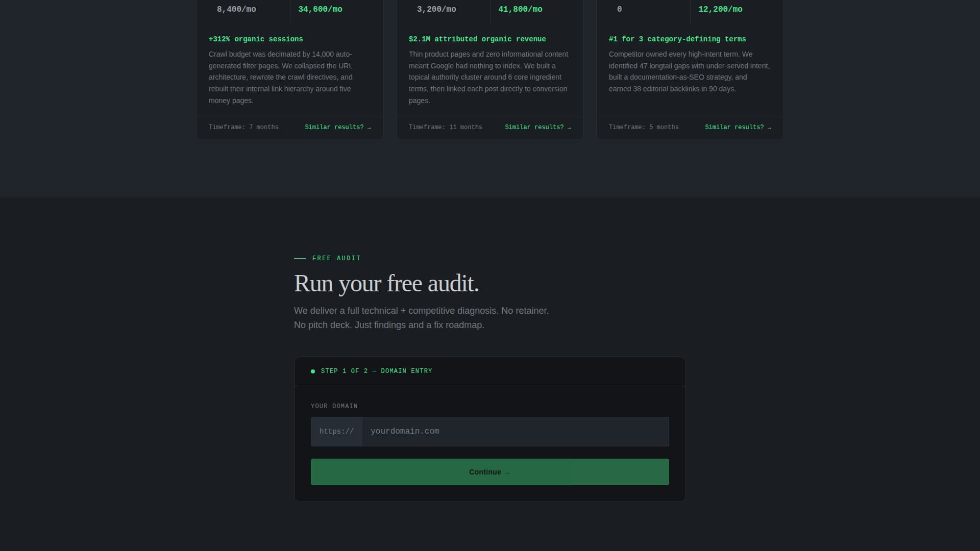This screenshot has height=551, width=980.
Task: Click 'Timeframe: 5 months' text
Action: 644,127
